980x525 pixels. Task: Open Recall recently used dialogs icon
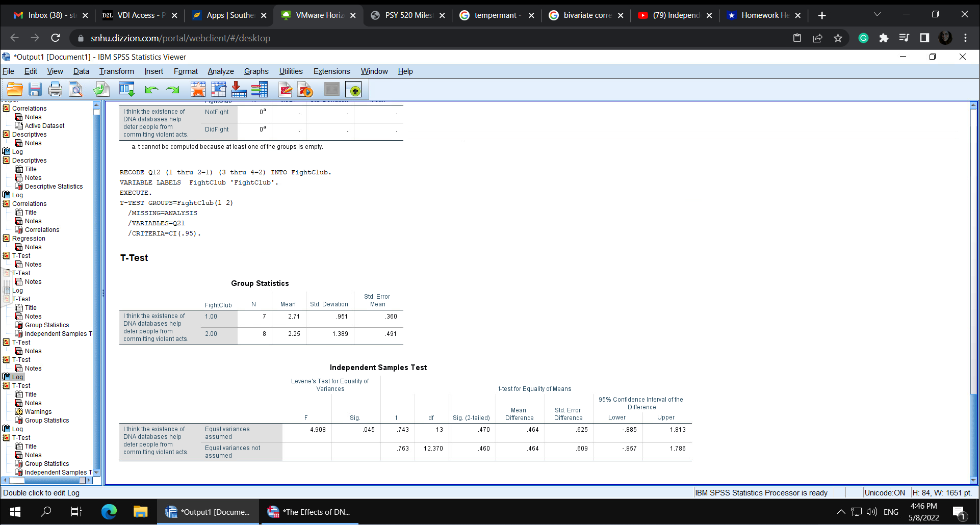126,90
